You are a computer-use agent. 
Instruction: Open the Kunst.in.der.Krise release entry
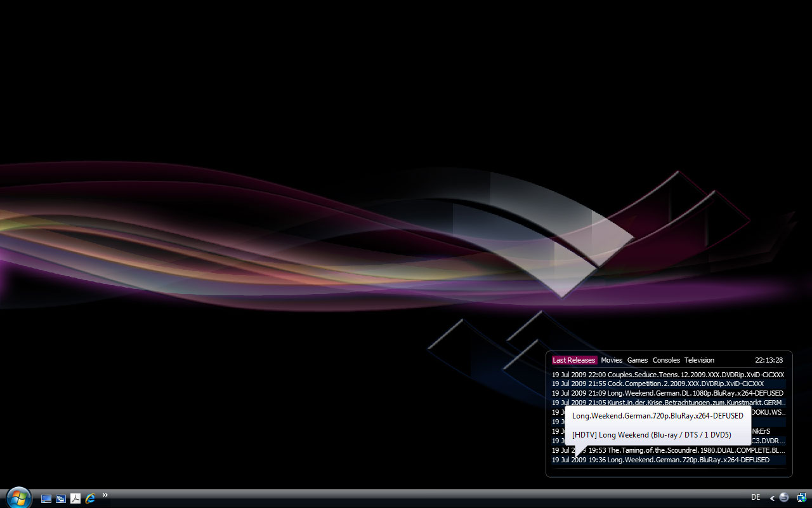667,403
